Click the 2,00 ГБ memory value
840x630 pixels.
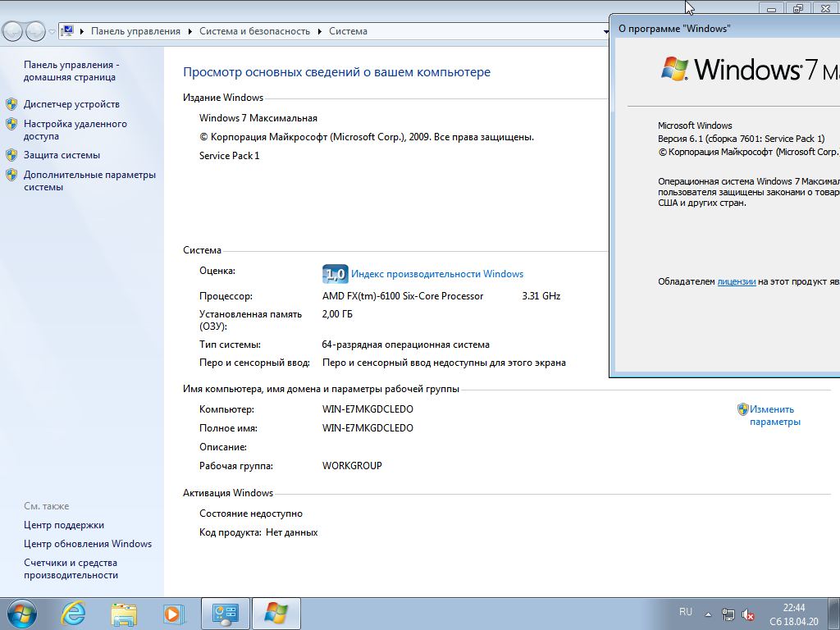point(337,314)
